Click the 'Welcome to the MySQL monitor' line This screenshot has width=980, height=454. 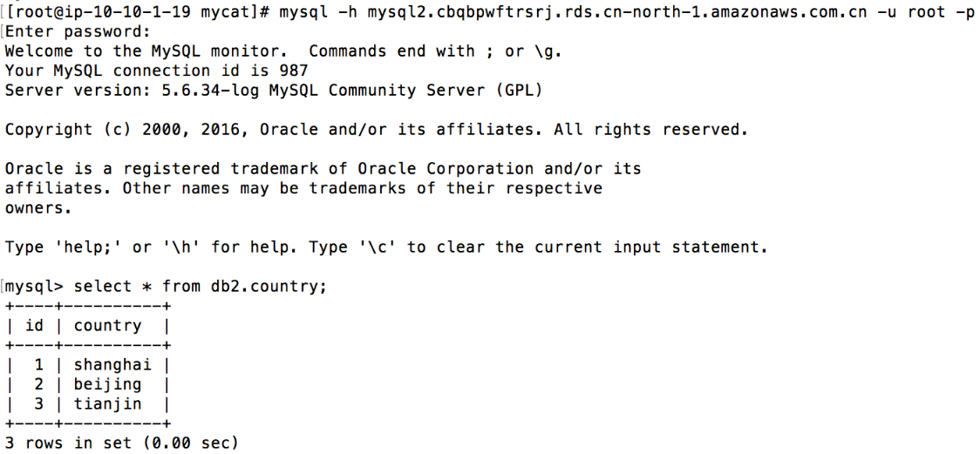pos(283,51)
